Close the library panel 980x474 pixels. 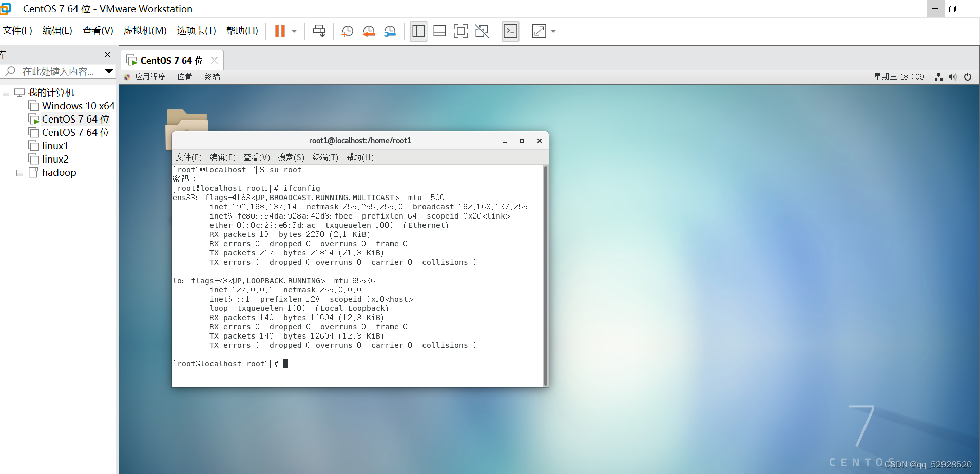[x=107, y=54]
